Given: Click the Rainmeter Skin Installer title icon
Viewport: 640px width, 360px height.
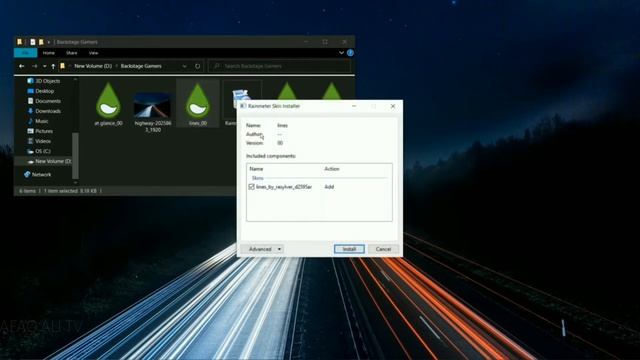Looking at the screenshot, I should [x=243, y=106].
